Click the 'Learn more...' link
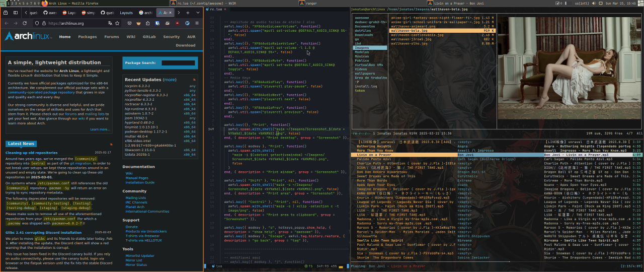Image resolution: width=644 pixels, height=272 pixels. (x=100, y=129)
